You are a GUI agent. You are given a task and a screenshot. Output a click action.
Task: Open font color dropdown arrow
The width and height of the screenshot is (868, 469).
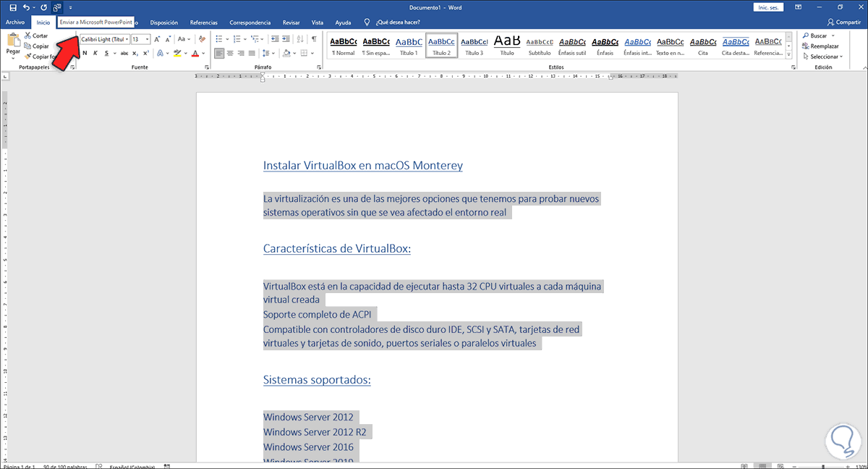[x=204, y=53]
